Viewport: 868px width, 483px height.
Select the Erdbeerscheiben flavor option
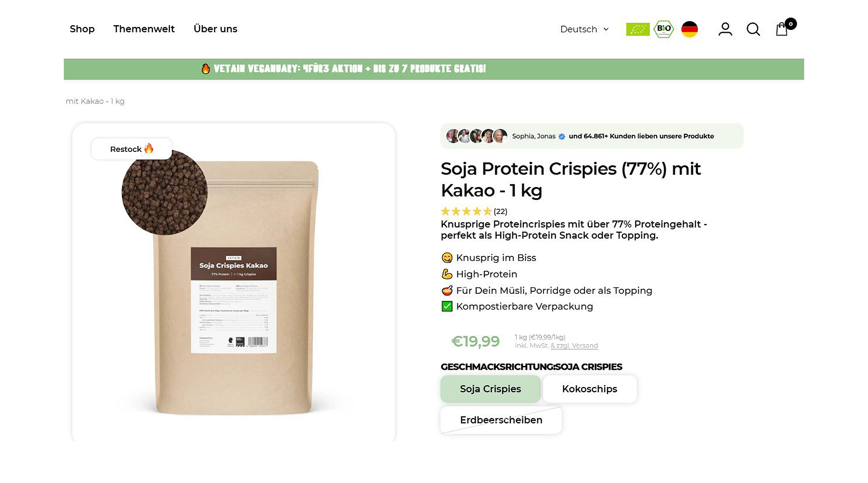point(501,420)
